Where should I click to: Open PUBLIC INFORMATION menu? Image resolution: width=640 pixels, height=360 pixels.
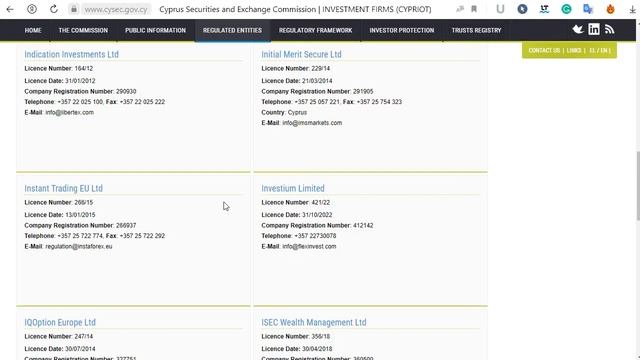tap(156, 30)
